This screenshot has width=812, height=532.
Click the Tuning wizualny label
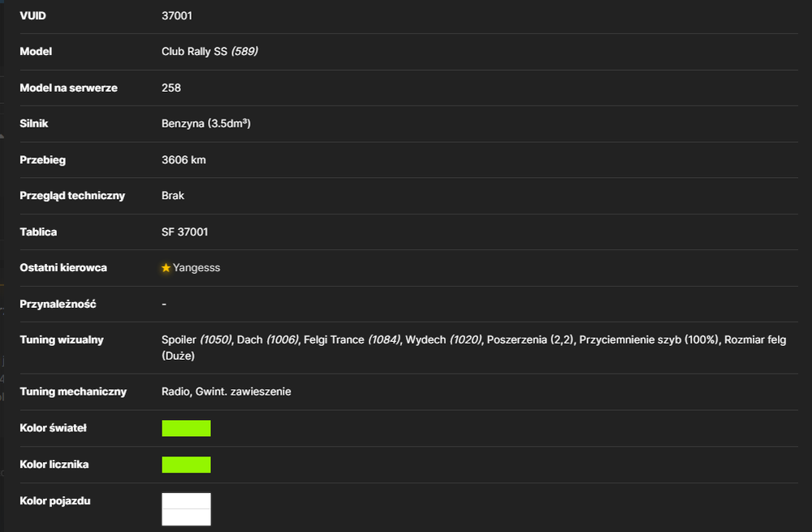pyautogui.click(x=62, y=340)
